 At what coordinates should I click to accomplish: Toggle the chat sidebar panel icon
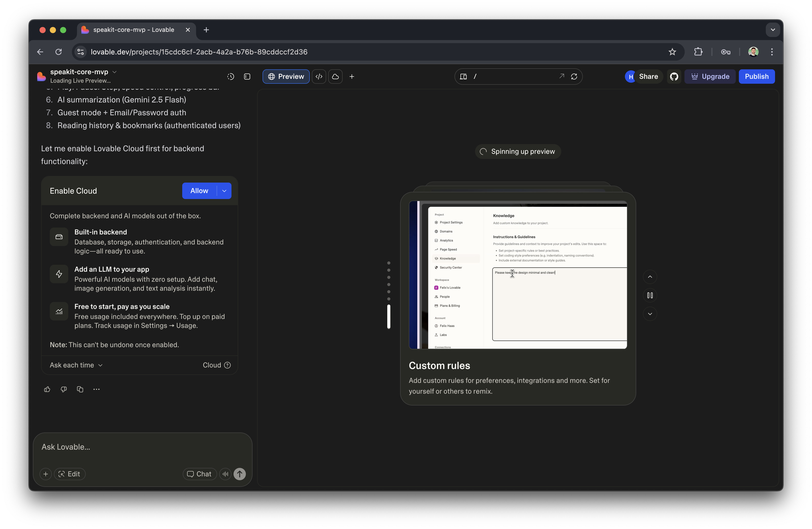pos(247,77)
